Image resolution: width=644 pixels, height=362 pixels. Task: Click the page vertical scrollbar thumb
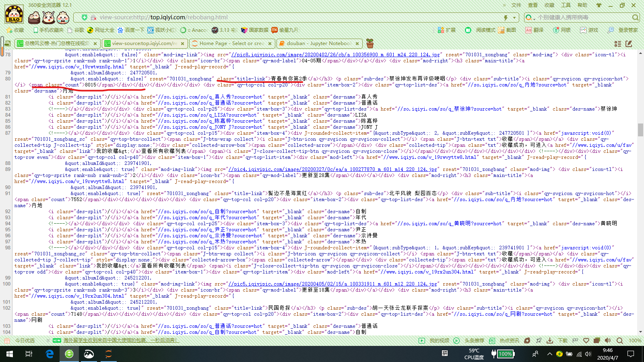coord(640,130)
